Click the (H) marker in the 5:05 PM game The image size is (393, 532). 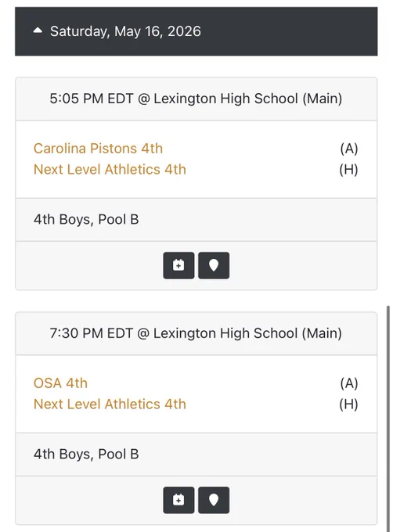pyautogui.click(x=348, y=170)
